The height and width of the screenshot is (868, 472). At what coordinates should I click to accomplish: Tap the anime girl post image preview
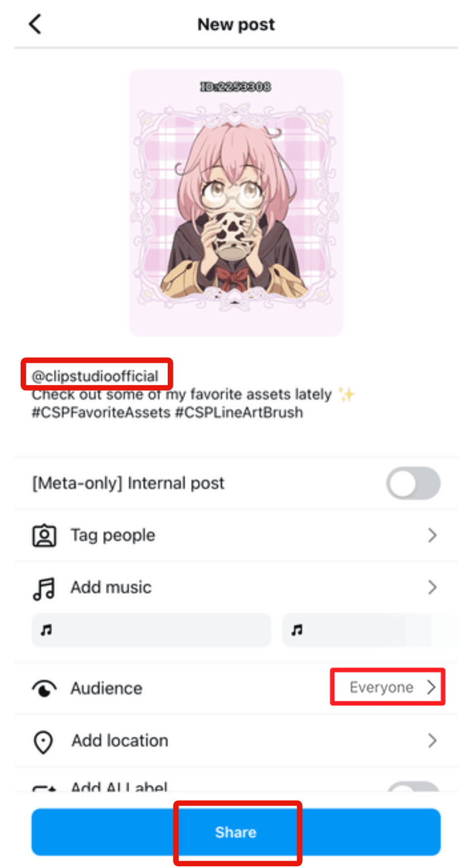pyautogui.click(x=236, y=202)
